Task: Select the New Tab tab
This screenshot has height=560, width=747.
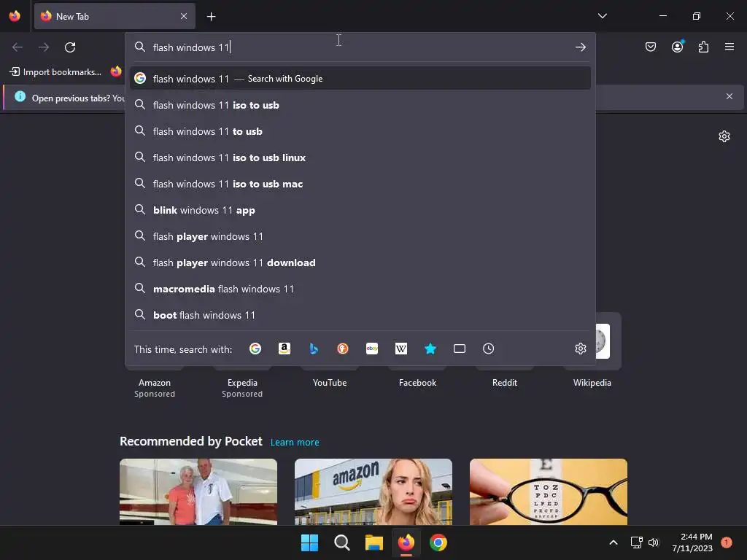Action: (x=115, y=16)
